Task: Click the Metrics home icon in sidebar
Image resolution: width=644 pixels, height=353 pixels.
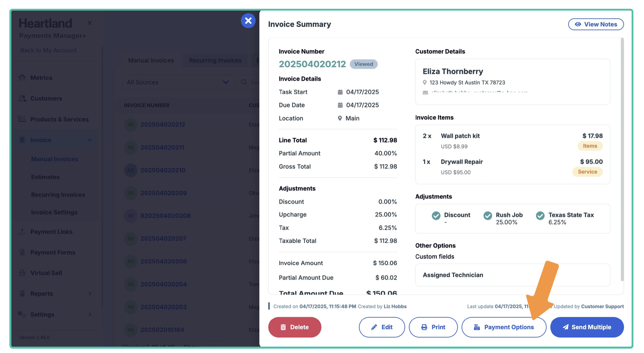Action: pyautogui.click(x=22, y=77)
